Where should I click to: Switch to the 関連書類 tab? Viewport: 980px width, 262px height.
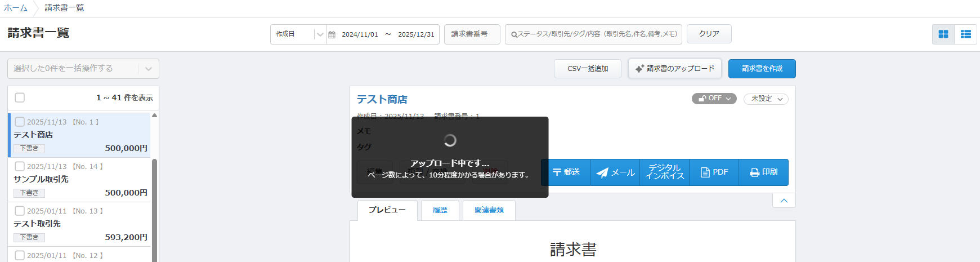pyautogui.click(x=489, y=210)
